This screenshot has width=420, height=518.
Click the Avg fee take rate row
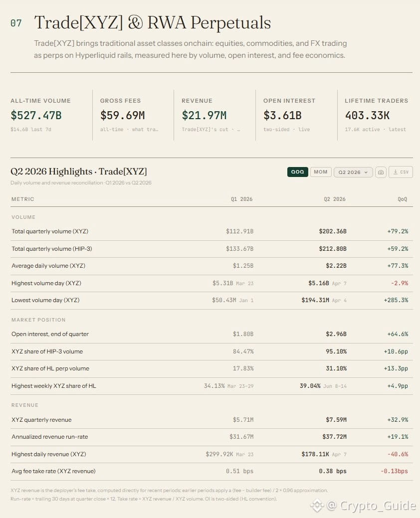coord(211,472)
